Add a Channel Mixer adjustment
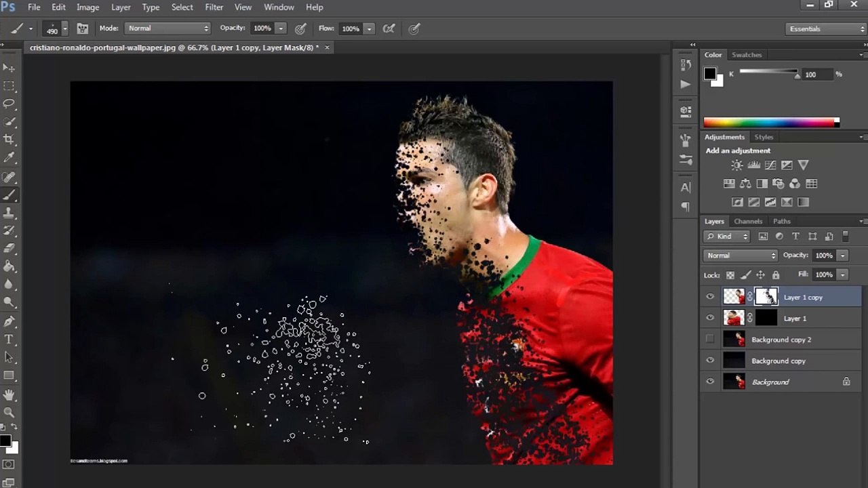Image resolution: width=868 pixels, height=488 pixels. pyautogui.click(x=795, y=184)
